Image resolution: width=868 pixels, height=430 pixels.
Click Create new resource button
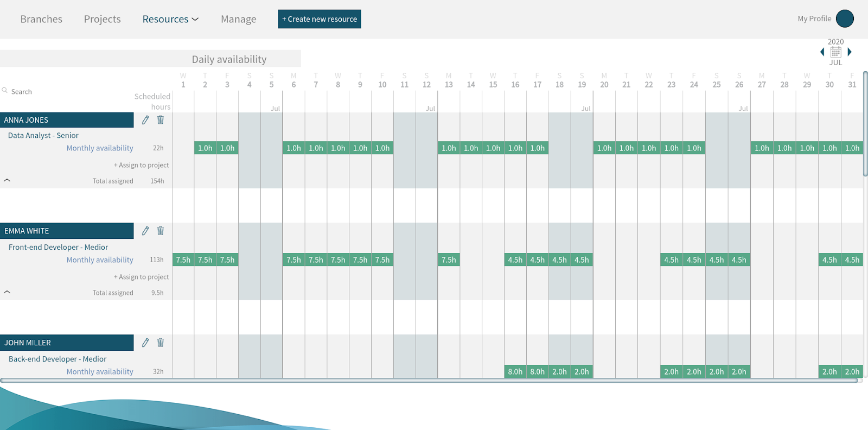pyautogui.click(x=320, y=19)
